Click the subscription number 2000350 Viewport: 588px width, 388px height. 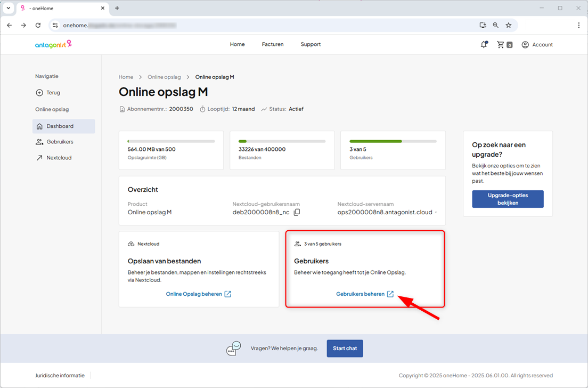point(181,109)
